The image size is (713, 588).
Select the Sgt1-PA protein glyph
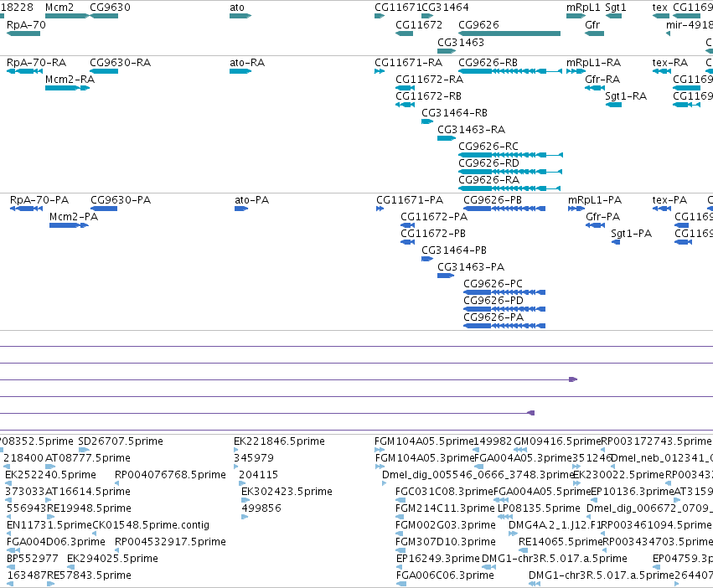click(616, 242)
